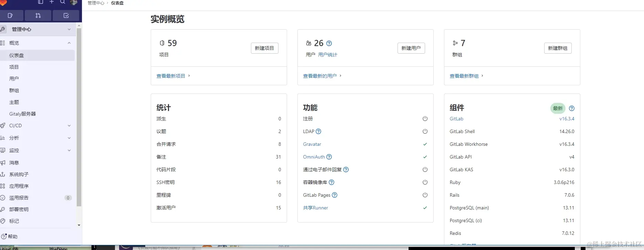
Task: Click the sidebar scrollbar thumb
Action: point(79,117)
